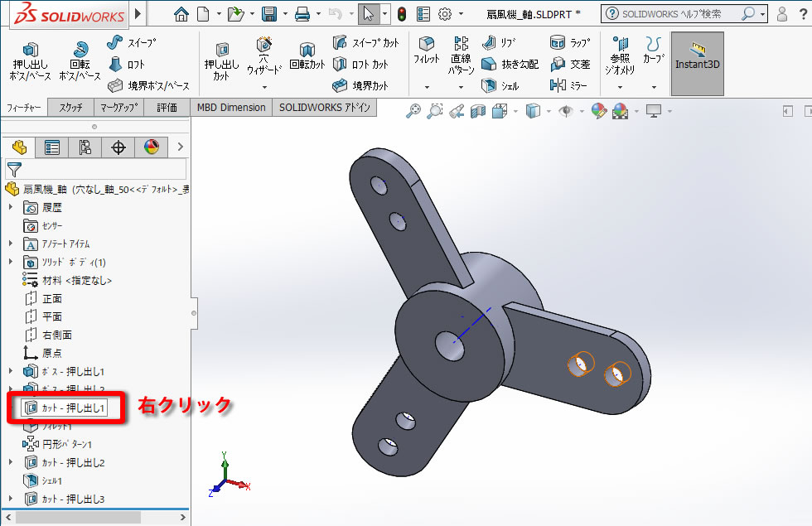Click the Home icon in the title bar
Image resolution: width=812 pixels, height=526 pixels.
(x=181, y=14)
